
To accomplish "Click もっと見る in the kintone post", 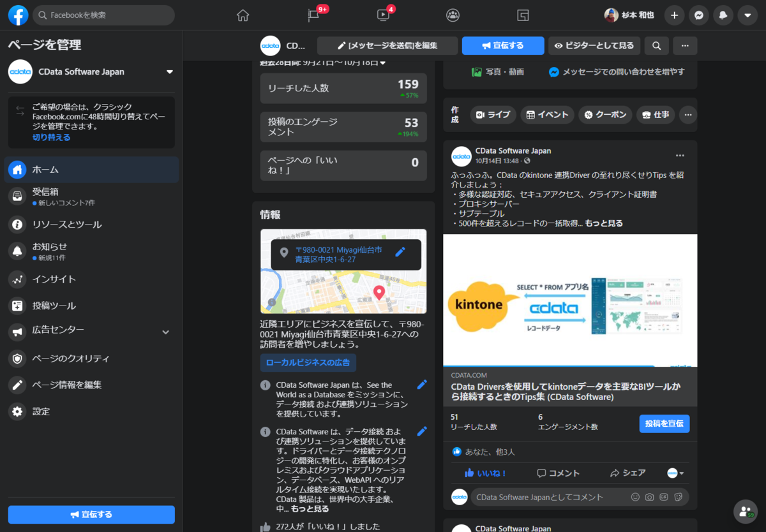I will pyautogui.click(x=604, y=223).
